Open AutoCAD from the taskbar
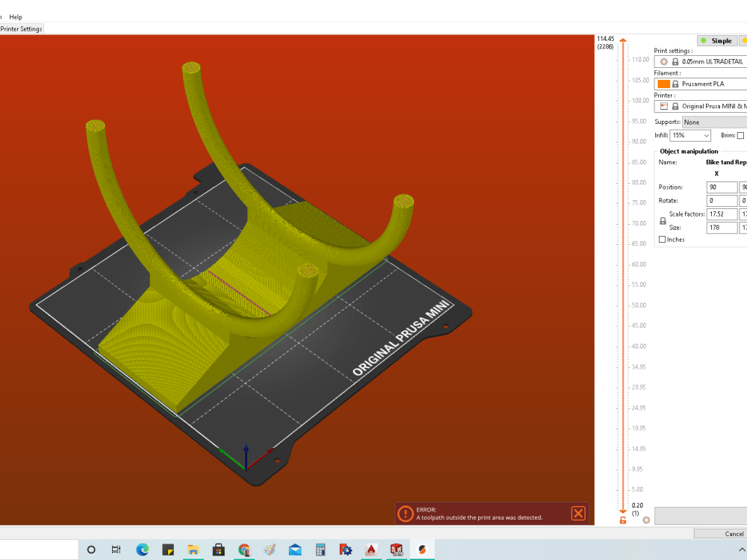 [371, 550]
